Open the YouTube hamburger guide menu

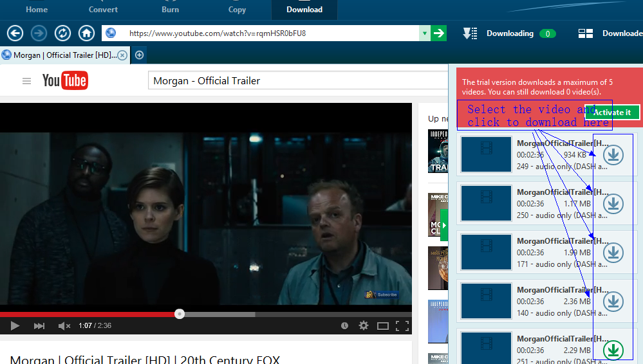pos(26,81)
